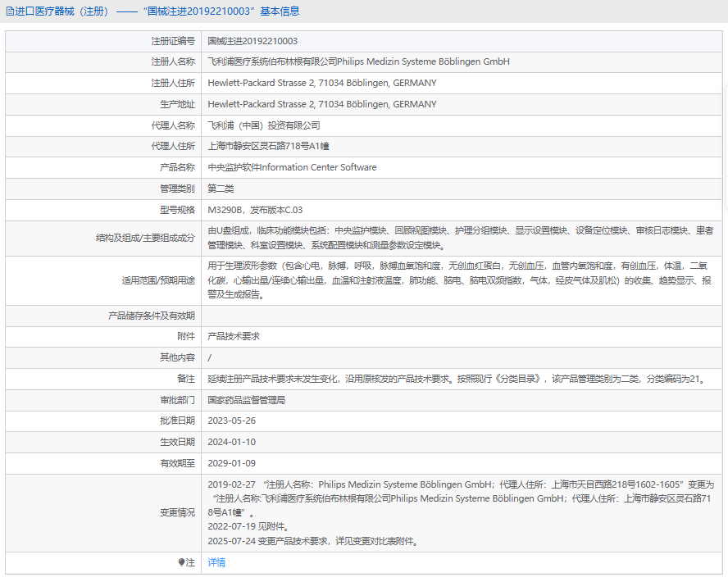The height and width of the screenshot is (582, 728).
Task: Click the 产品储存条件及有效期 label
Action: coord(152,316)
